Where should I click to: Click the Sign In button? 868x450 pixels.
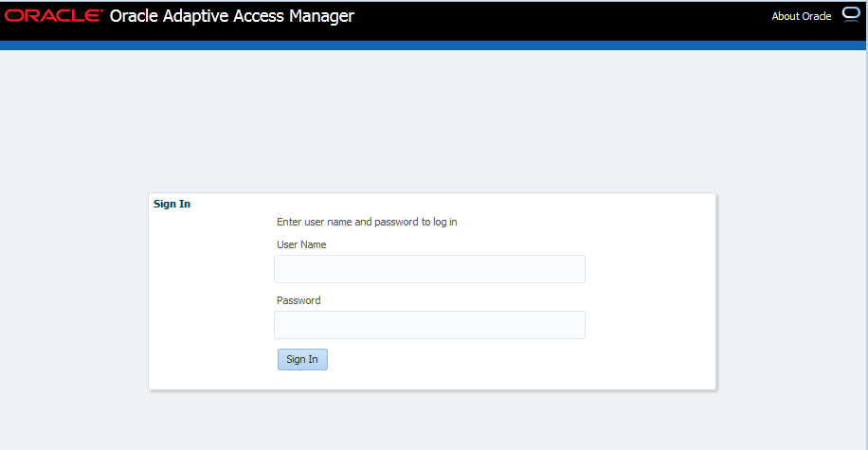[302, 359]
